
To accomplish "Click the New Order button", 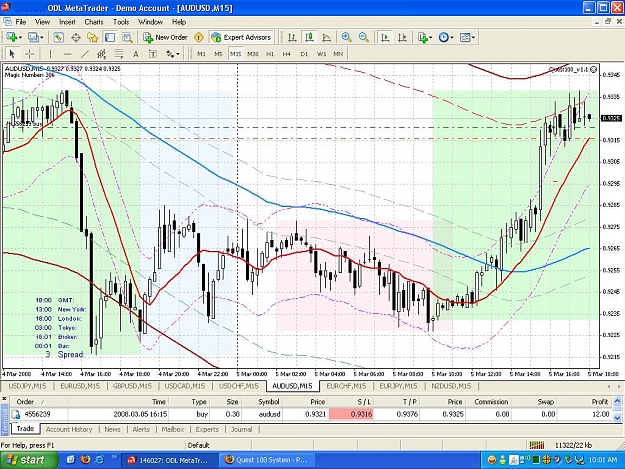I will (x=165, y=37).
